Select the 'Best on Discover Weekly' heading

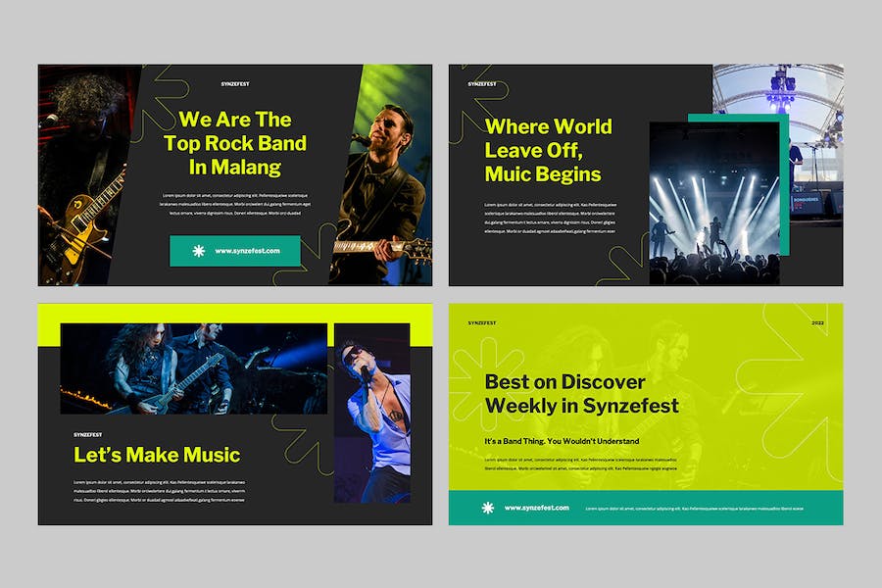(x=581, y=393)
